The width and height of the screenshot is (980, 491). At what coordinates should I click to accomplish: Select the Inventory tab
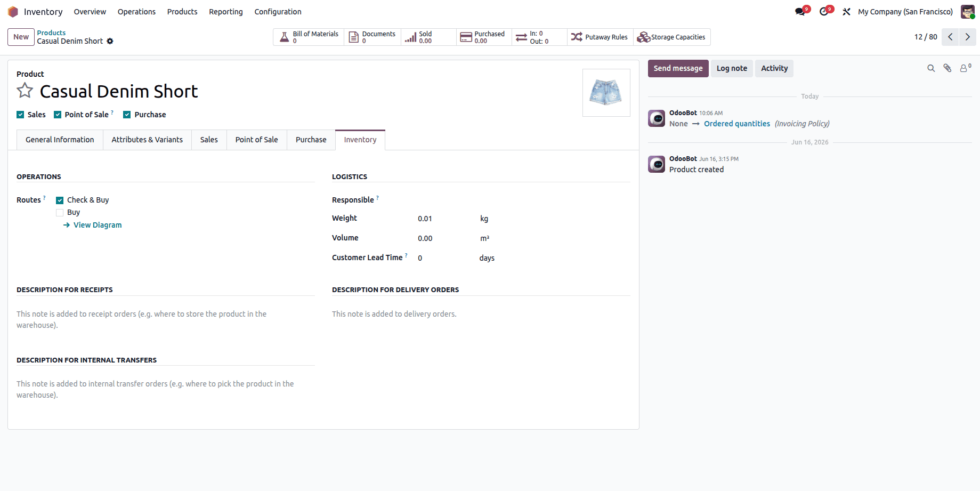click(360, 140)
